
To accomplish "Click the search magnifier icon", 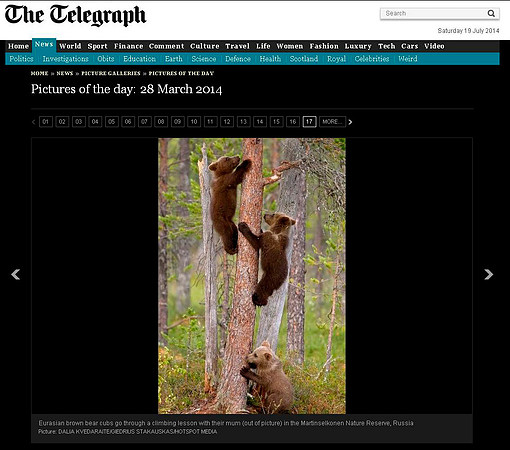I will click(491, 13).
